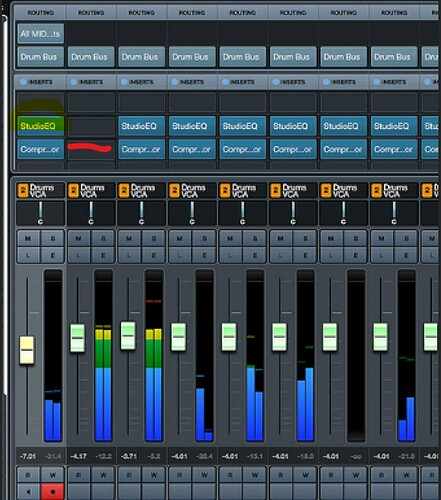The width and height of the screenshot is (441, 500).
Task: Click the E edit button on the -0.71 channel
Action: pyautogui.click(x=153, y=255)
